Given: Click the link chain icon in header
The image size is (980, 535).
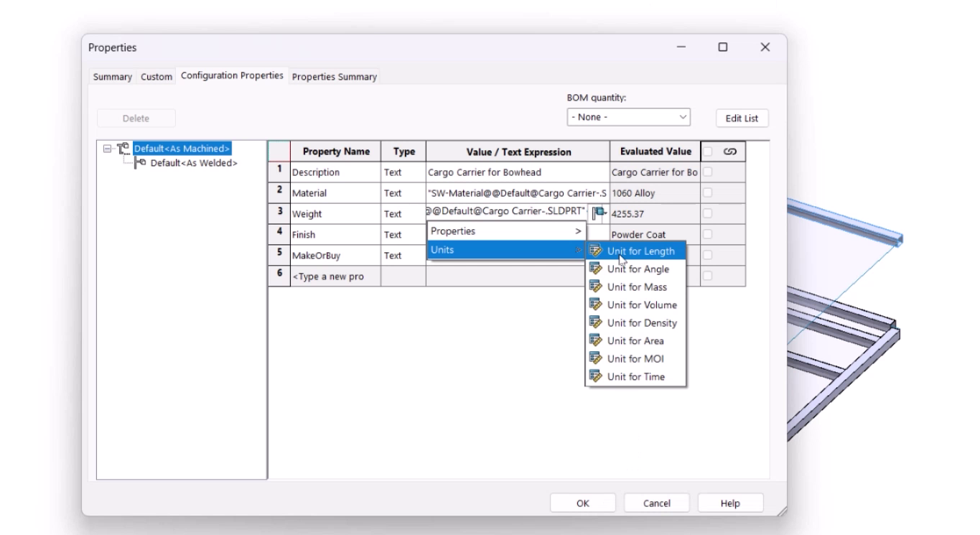Looking at the screenshot, I should tap(730, 152).
